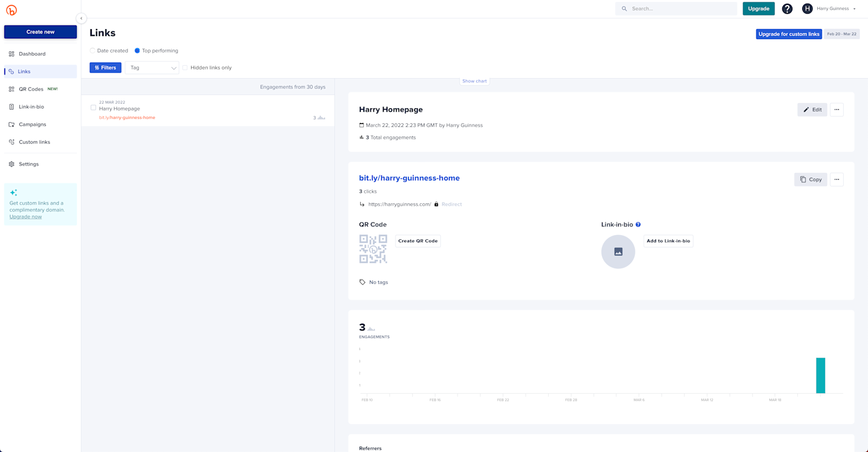Click the small chart icon beside engagements count

coord(371,329)
